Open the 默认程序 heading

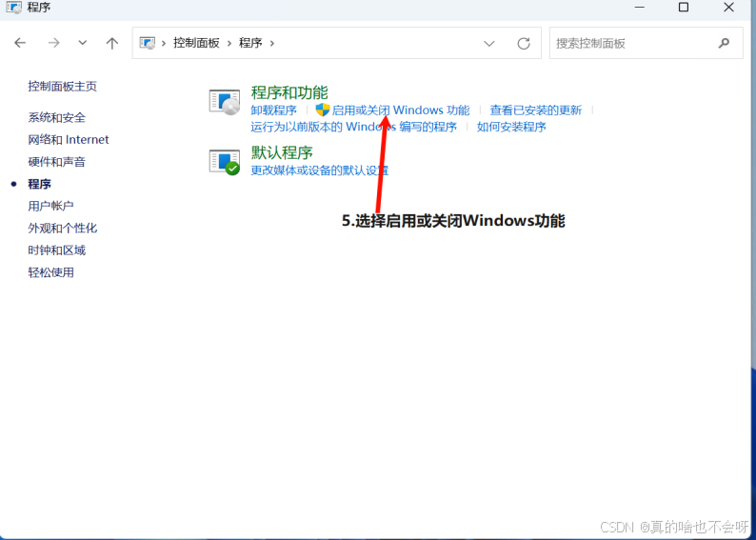point(282,152)
